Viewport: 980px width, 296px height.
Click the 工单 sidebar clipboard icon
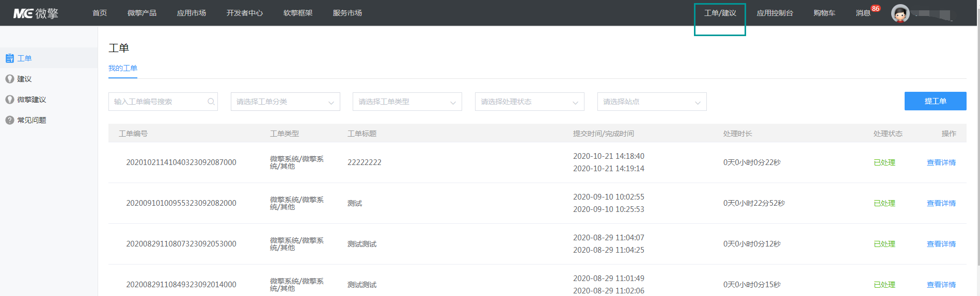pyautogui.click(x=10, y=58)
